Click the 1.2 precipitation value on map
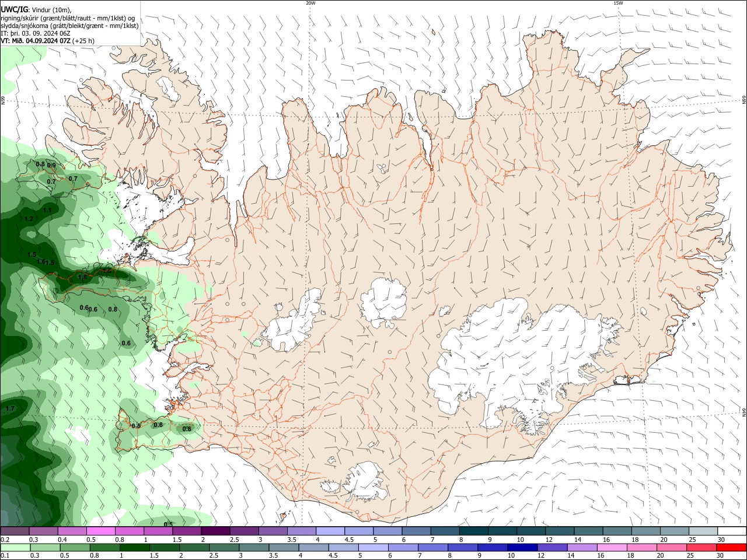Viewport: 747px width, 560px height. click(x=29, y=219)
